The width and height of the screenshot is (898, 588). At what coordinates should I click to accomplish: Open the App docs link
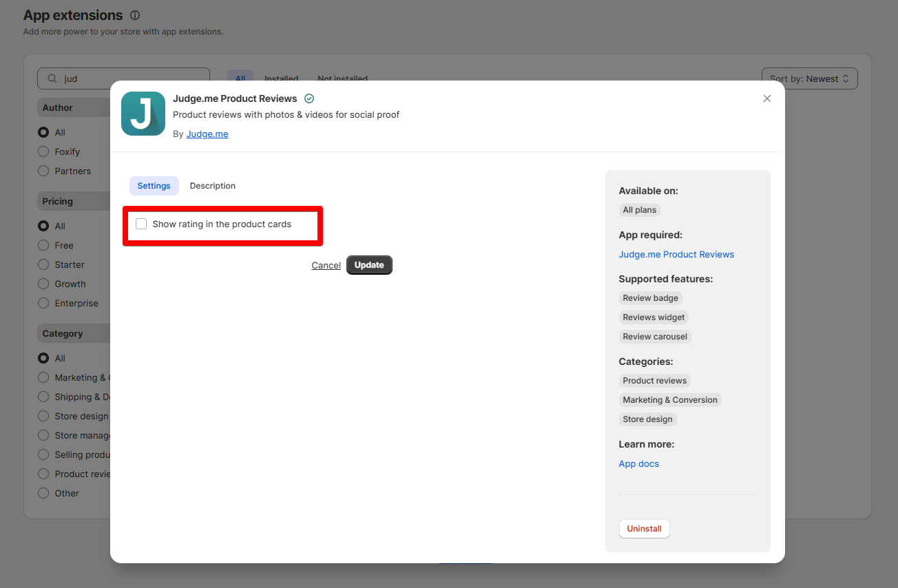click(639, 463)
